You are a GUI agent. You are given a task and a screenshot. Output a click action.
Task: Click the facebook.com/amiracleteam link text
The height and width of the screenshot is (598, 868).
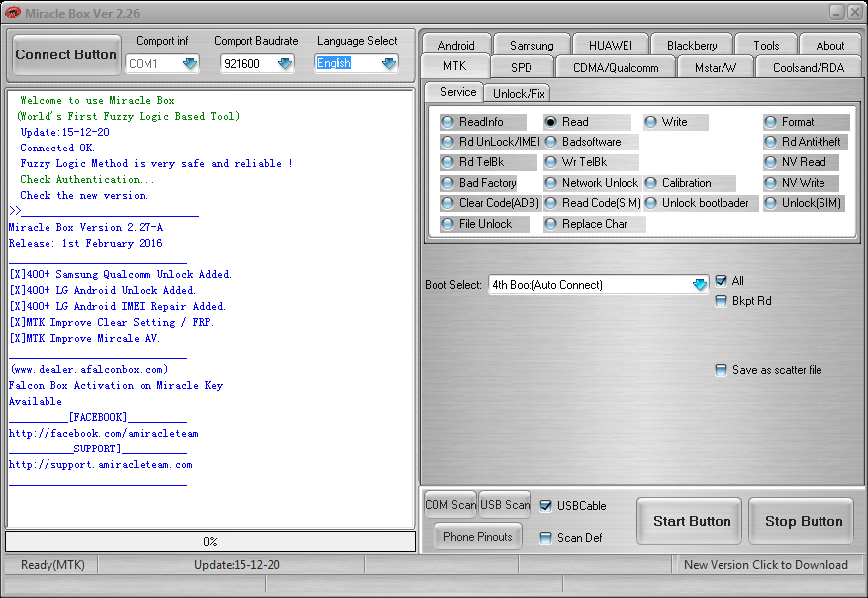(104, 433)
